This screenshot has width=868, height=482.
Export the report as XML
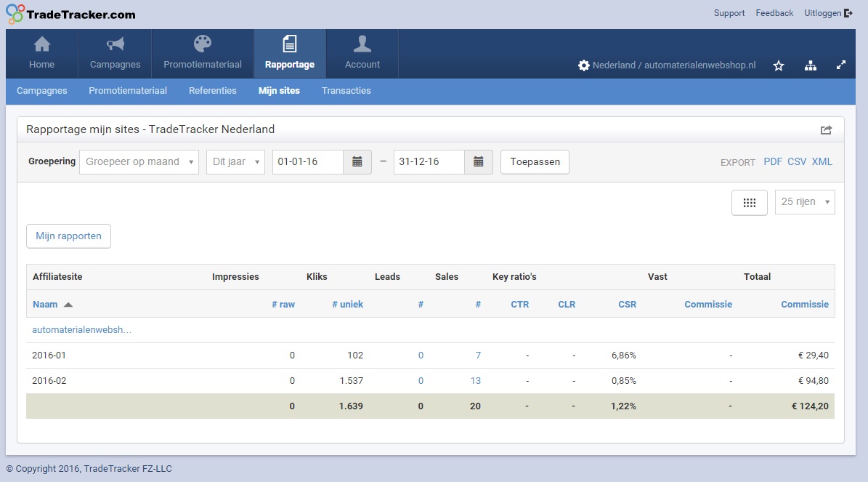822,162
